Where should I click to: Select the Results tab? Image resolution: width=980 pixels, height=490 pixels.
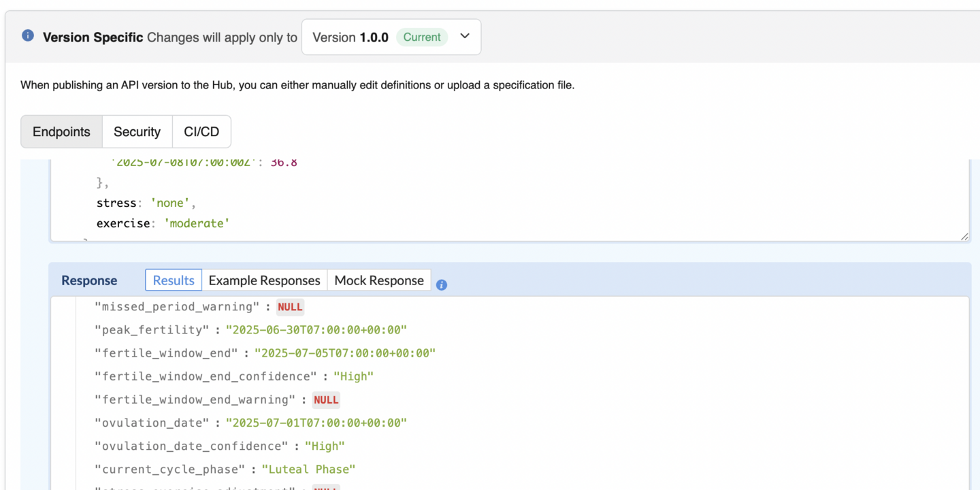pos(173,280)
